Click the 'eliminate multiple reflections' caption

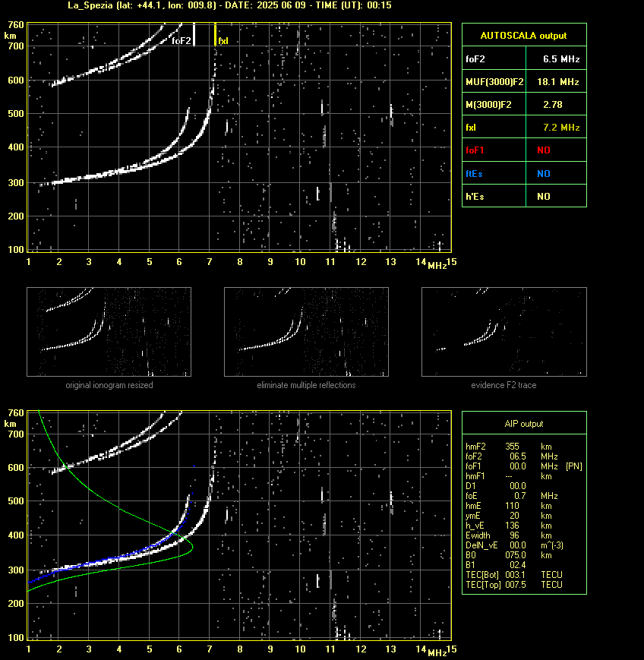click(x=306, y=385)
